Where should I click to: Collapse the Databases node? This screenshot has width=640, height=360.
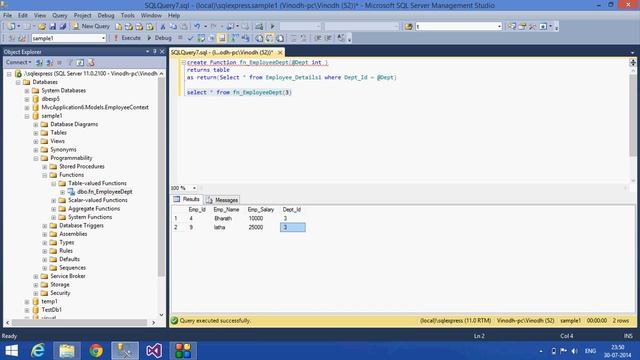18,82
